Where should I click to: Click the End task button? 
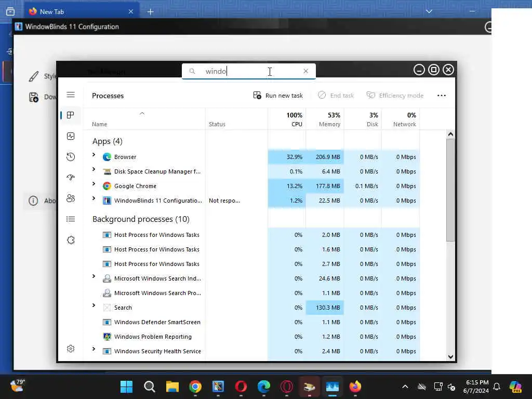pyautogui.click(x=336, y=96)
